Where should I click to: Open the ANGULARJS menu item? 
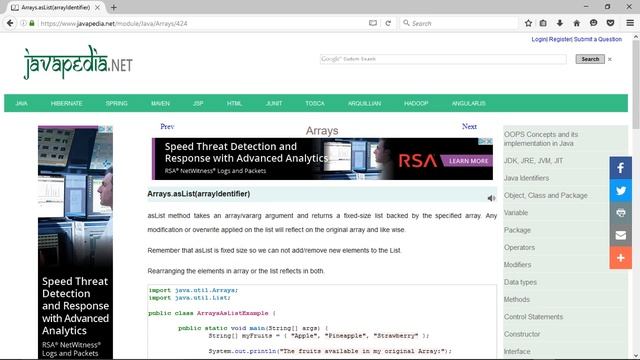(469, 103)
